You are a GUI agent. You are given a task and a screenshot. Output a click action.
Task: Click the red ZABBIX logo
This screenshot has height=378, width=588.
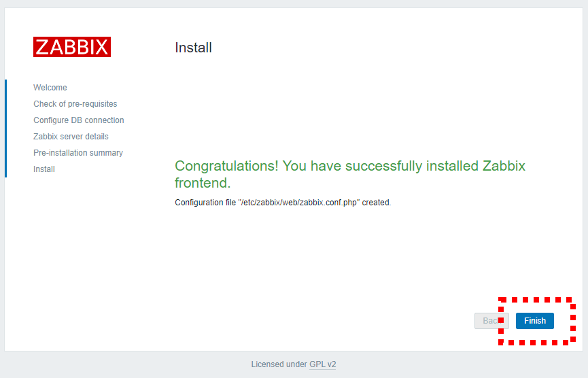coord(72,47)
